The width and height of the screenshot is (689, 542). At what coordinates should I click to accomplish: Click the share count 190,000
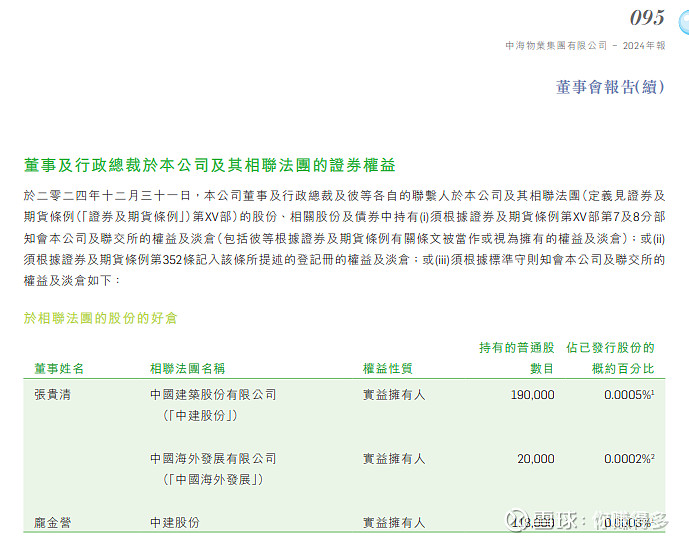(533, 395)
